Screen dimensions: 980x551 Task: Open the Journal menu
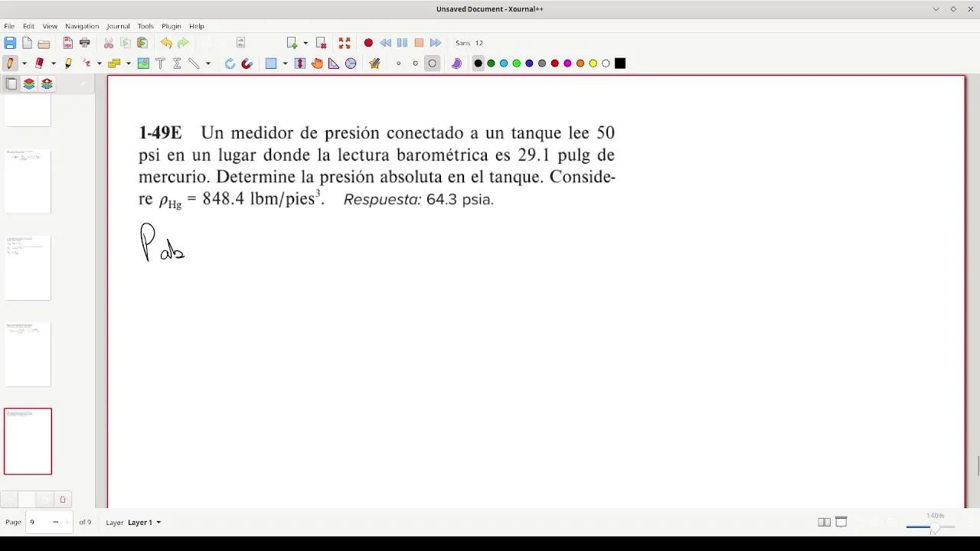(118, 26)
